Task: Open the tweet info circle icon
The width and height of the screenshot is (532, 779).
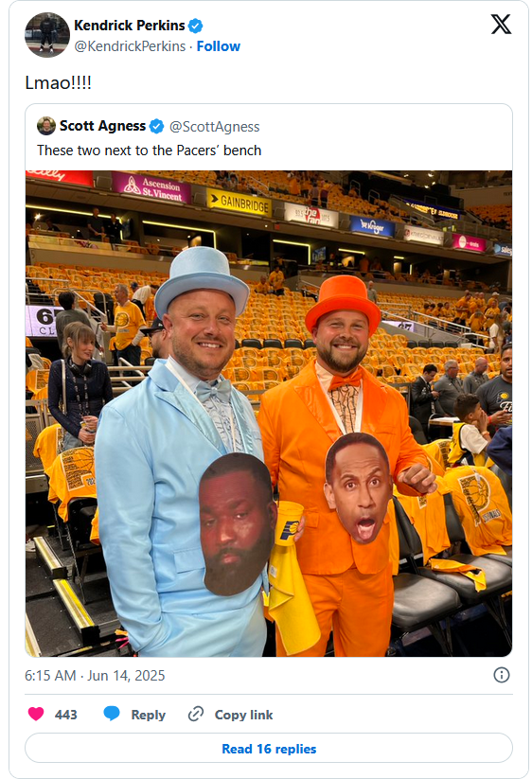Action: click(501, 675)
